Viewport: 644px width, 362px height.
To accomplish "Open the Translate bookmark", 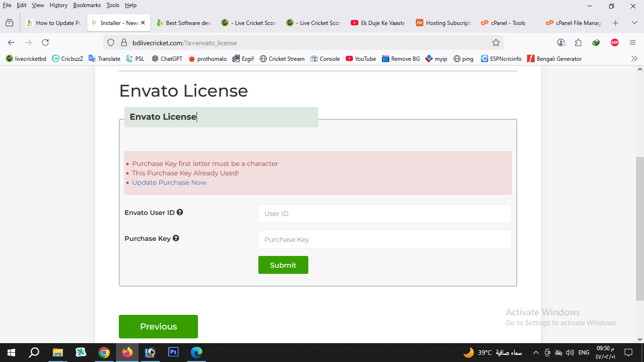I will point(104,58).
